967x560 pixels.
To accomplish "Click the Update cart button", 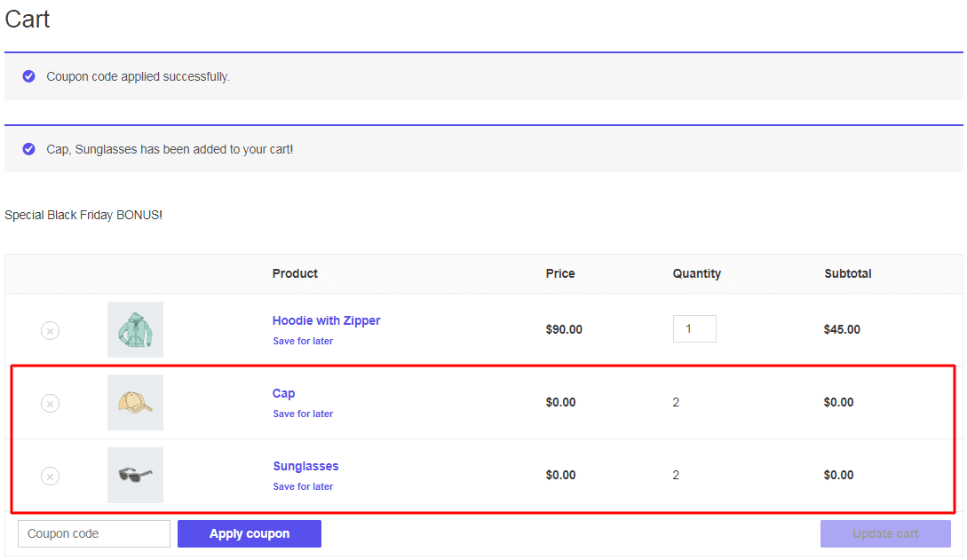I will coord(885,533).
